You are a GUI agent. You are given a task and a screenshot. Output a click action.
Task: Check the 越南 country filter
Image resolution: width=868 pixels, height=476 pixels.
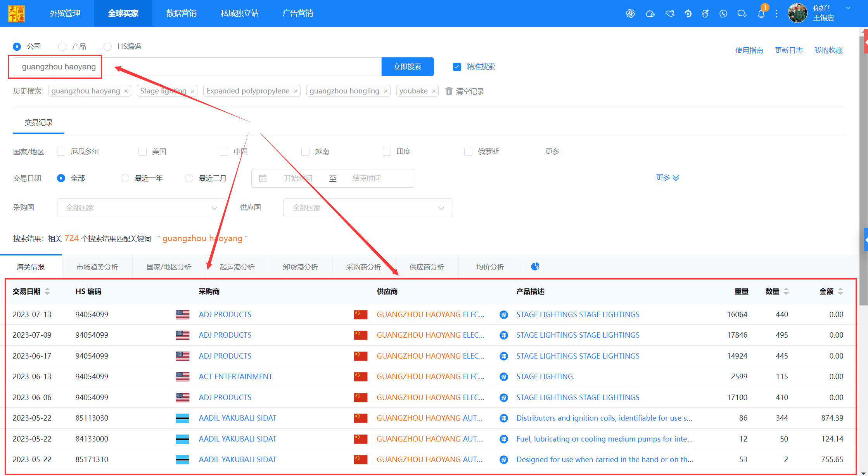305,152
